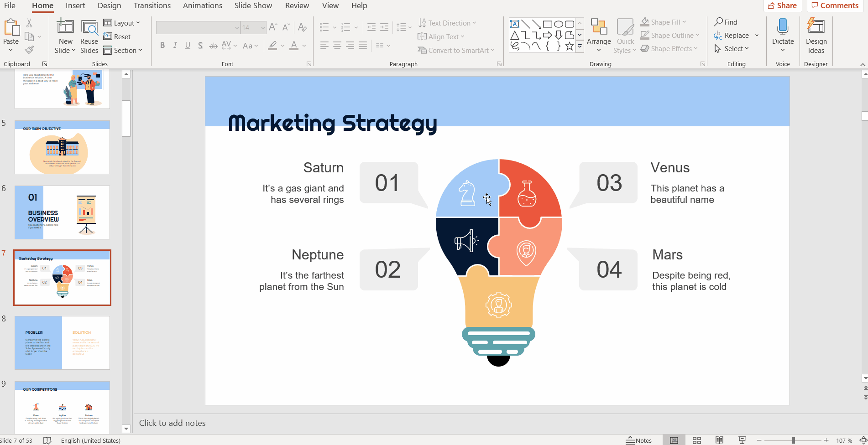The width and height of the screenshot is (868, 445).
Task: Open the Transitions tab
Action: [152, 5]
